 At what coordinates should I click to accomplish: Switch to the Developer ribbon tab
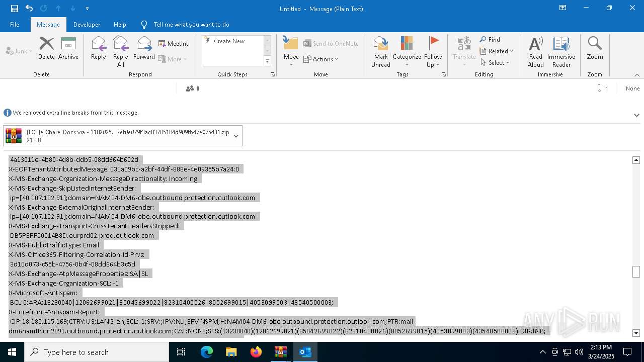tap(87, 24)
